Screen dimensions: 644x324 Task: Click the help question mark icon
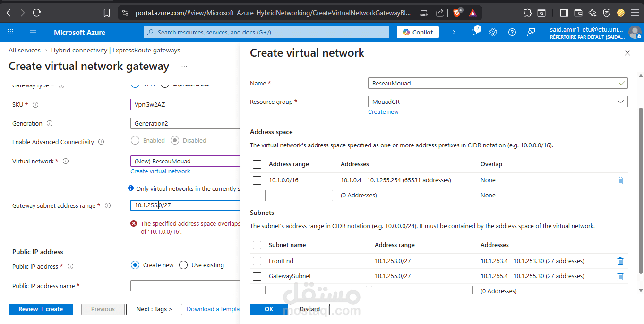point(512,32)
